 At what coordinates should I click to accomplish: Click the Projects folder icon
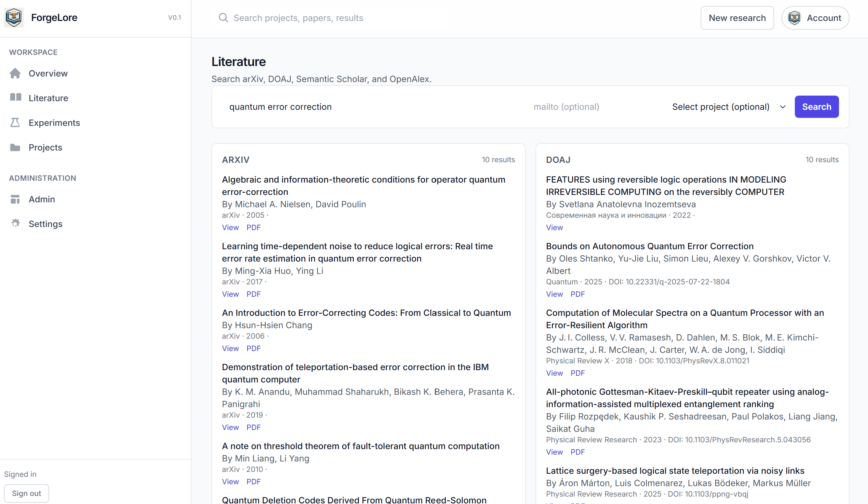[15, 147]
